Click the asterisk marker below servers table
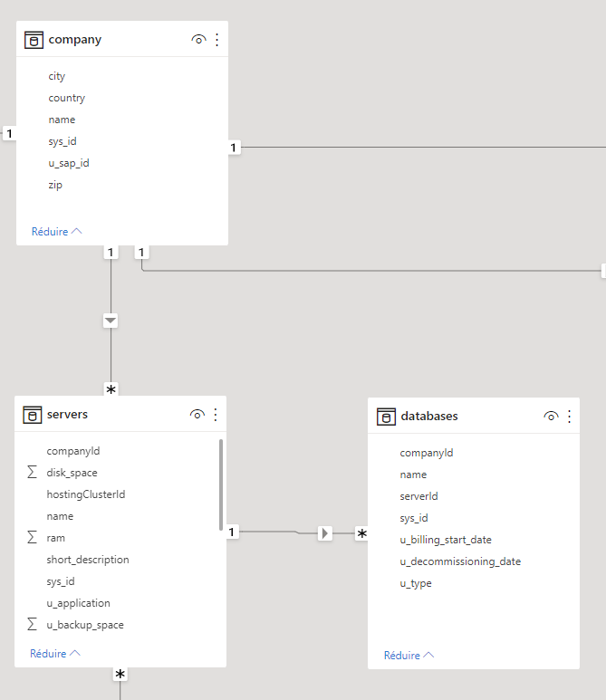 pos(120,674)
